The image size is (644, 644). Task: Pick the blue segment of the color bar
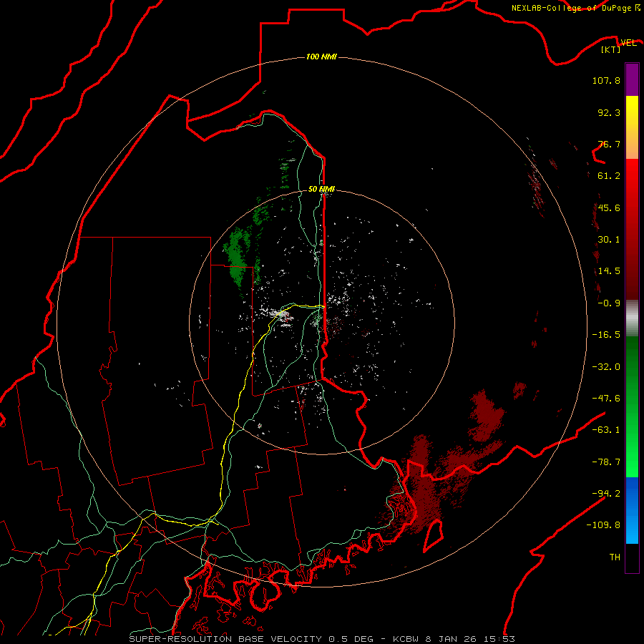pos(632,510)
